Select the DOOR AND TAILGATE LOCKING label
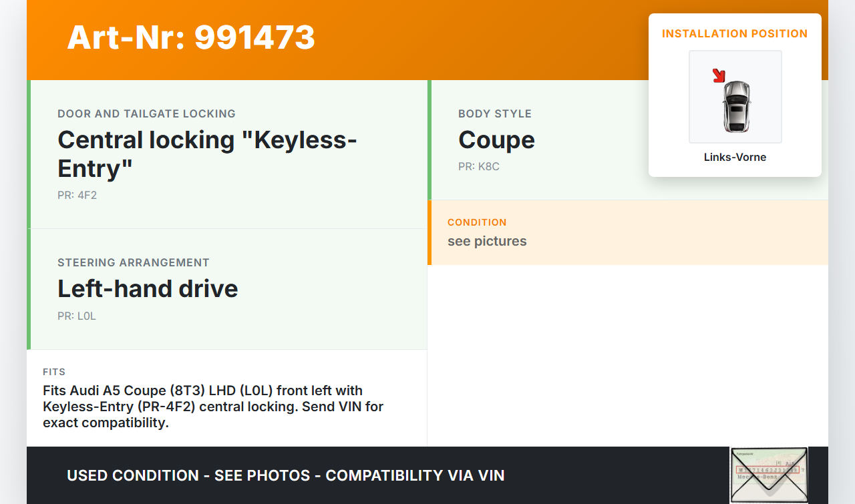The height and width of the screenshot is (504, 855). click(x=146, y=114)
